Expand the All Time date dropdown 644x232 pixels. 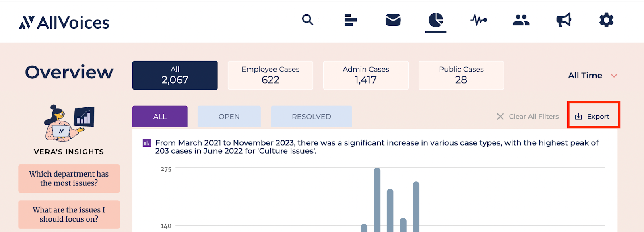[585, 76]
